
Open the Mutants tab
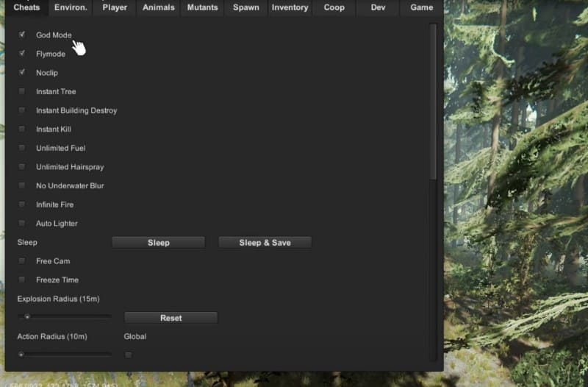202,7
